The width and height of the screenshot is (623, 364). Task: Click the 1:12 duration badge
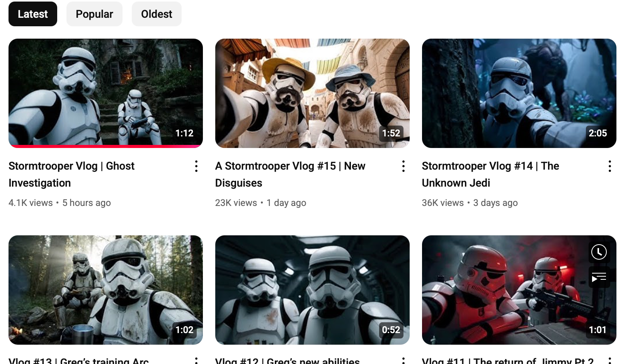tap(184, 133)
